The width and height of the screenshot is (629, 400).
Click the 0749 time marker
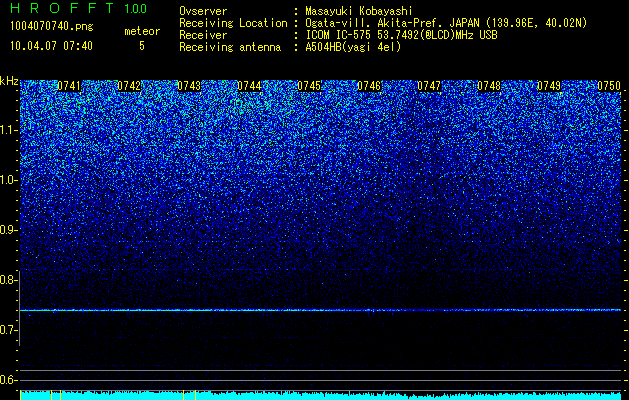(x=549, y=86)
